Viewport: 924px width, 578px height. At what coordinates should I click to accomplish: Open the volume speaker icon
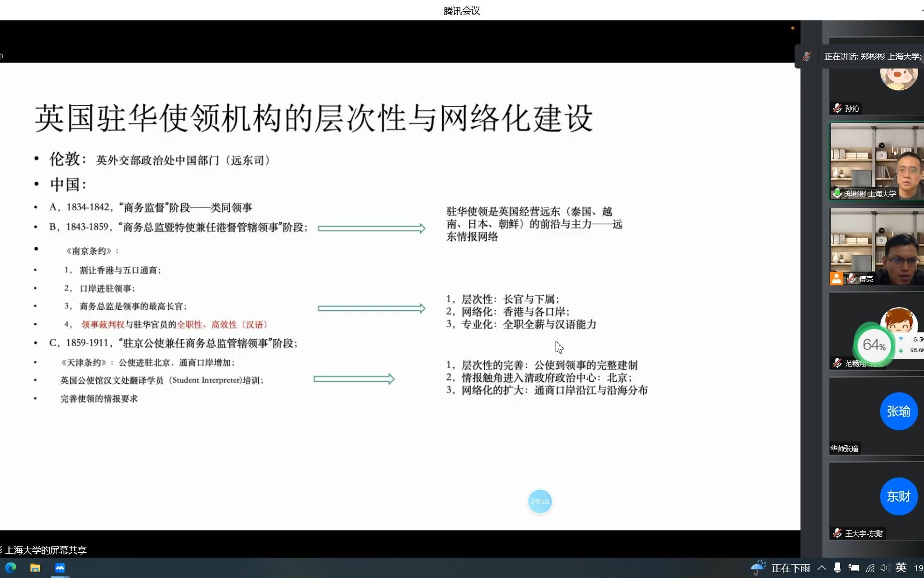click(885, 568)
